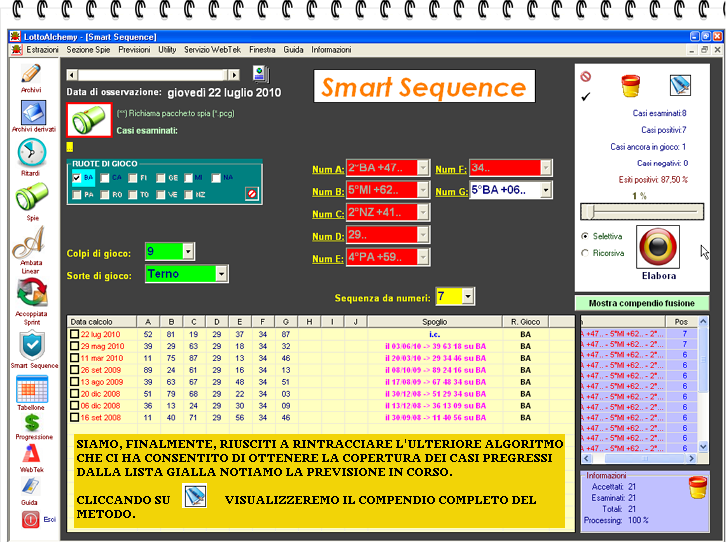Open the Colpi di gioco dropdown
Screen dimensions: 726x542
tap(188, 251)
